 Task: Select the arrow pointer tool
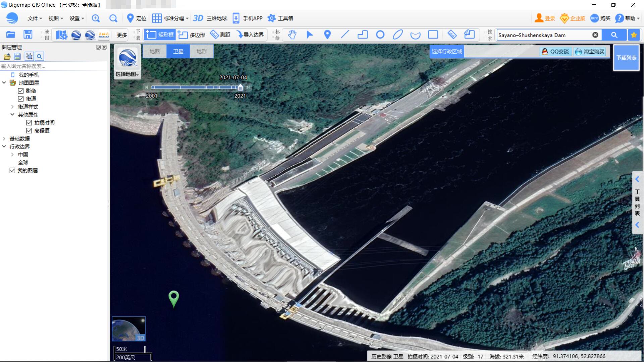pyautogui.click(x=310, y=35)
